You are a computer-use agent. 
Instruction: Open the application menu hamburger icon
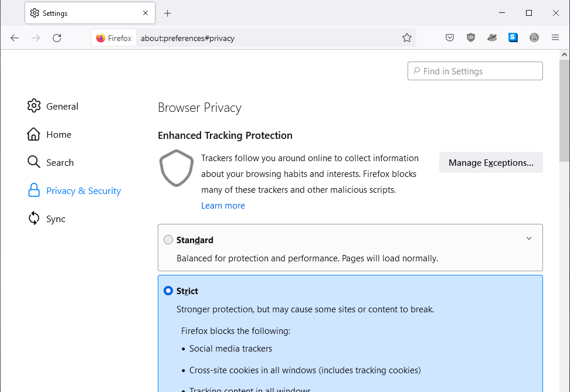[555, 38]
